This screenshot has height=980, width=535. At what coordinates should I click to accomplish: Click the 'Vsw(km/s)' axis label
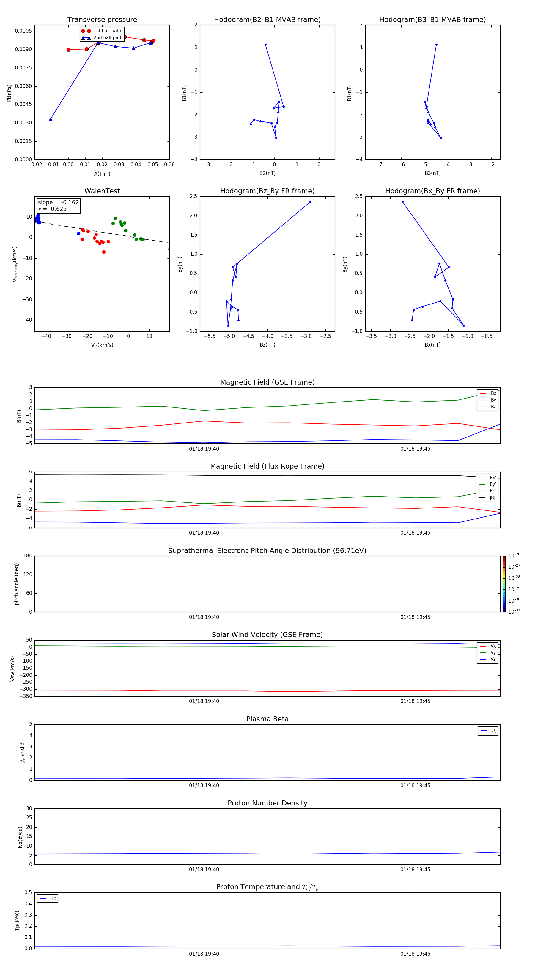12,668
